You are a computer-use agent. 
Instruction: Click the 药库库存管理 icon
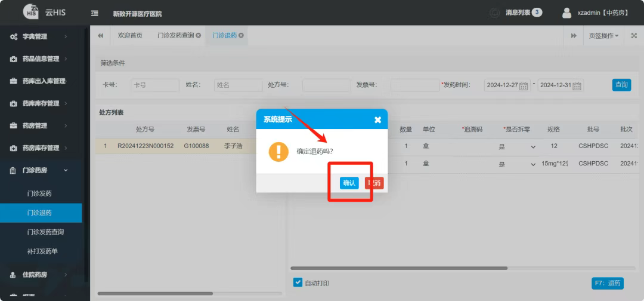tap(14, 103)
